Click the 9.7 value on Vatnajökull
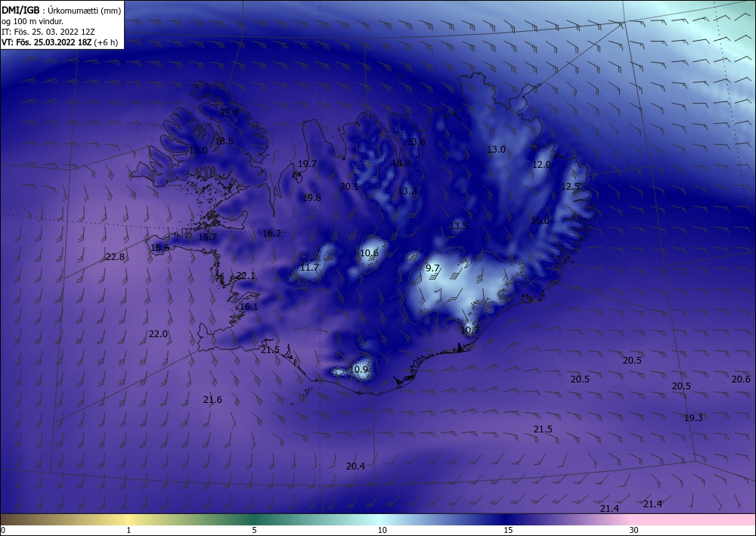 coord(432,268)
